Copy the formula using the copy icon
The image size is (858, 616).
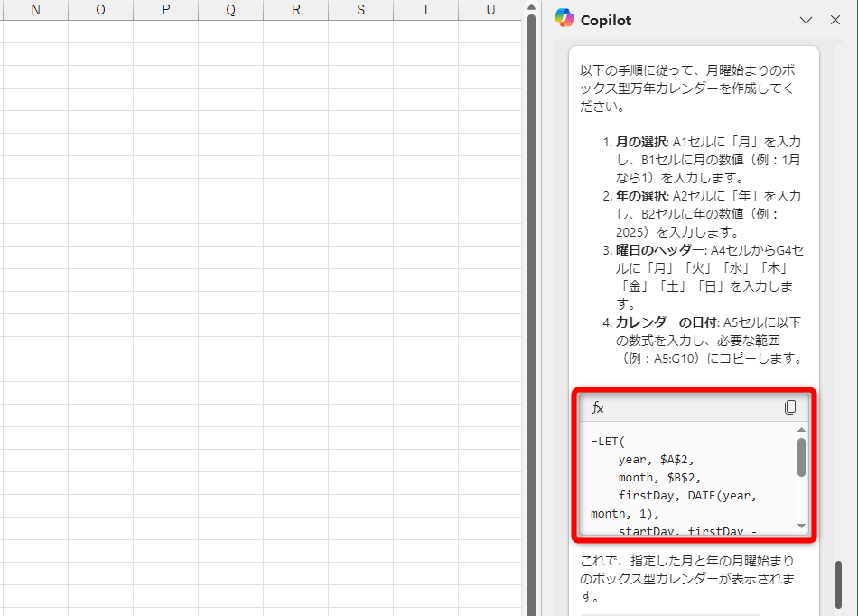click(790, 407)
